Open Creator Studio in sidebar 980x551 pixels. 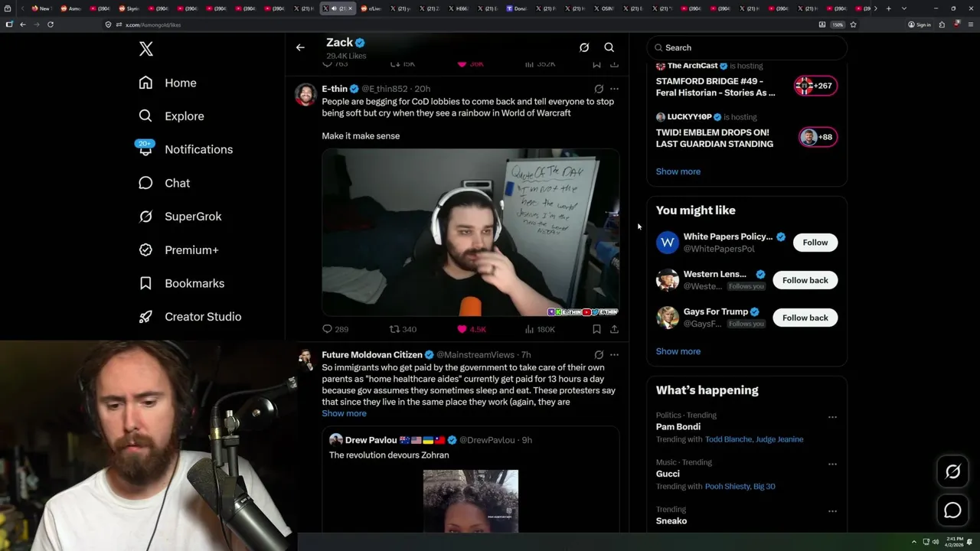190,317
